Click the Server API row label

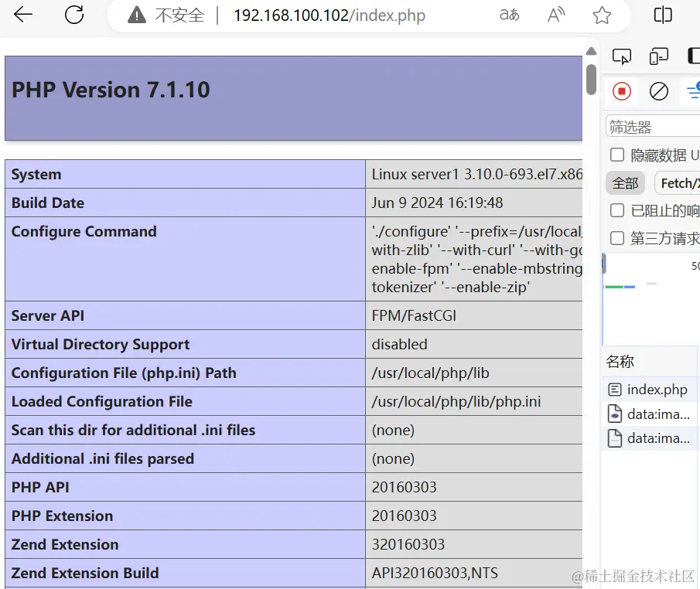tap(48, 315)
